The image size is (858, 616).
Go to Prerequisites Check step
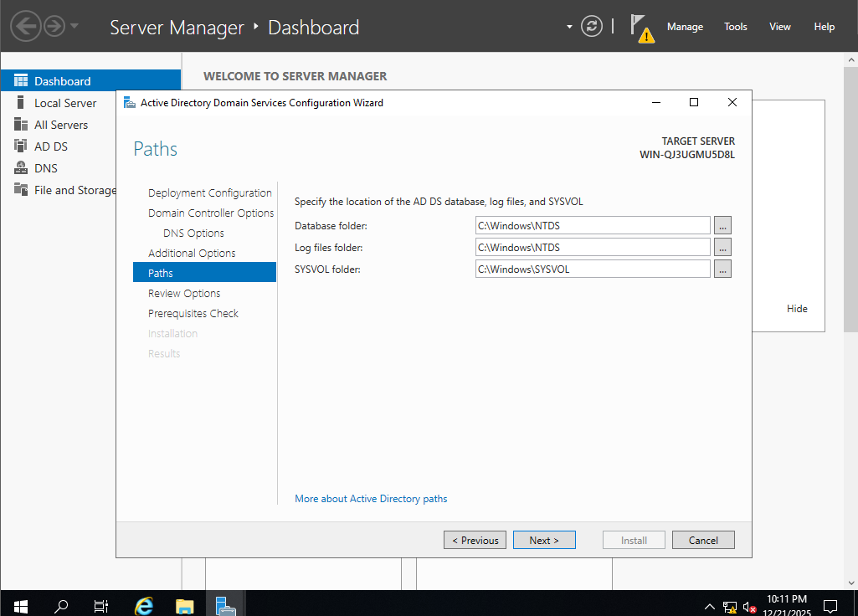pos(193,314)
